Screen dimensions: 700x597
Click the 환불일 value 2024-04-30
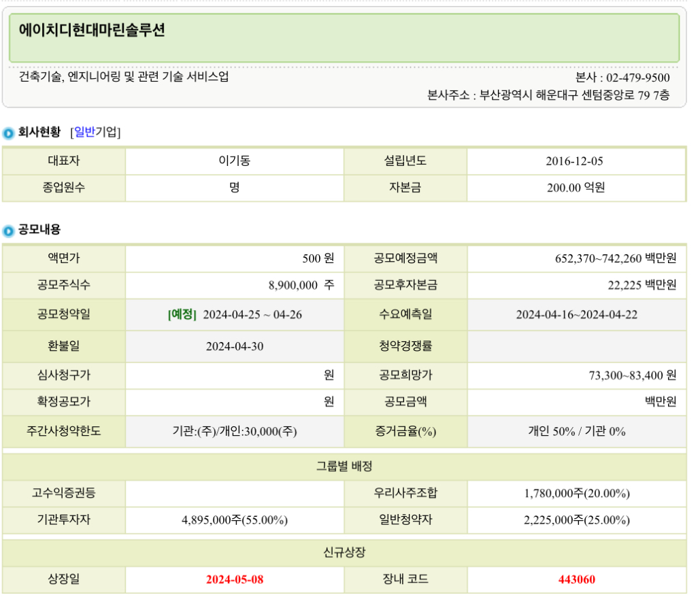click(235, 346)
